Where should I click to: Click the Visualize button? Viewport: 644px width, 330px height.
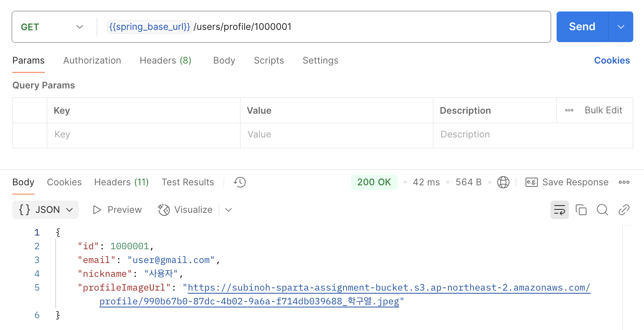185,210
